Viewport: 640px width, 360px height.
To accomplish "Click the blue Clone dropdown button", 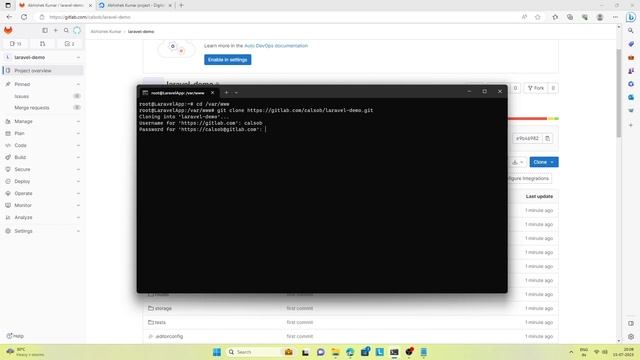I will point(544,162).
